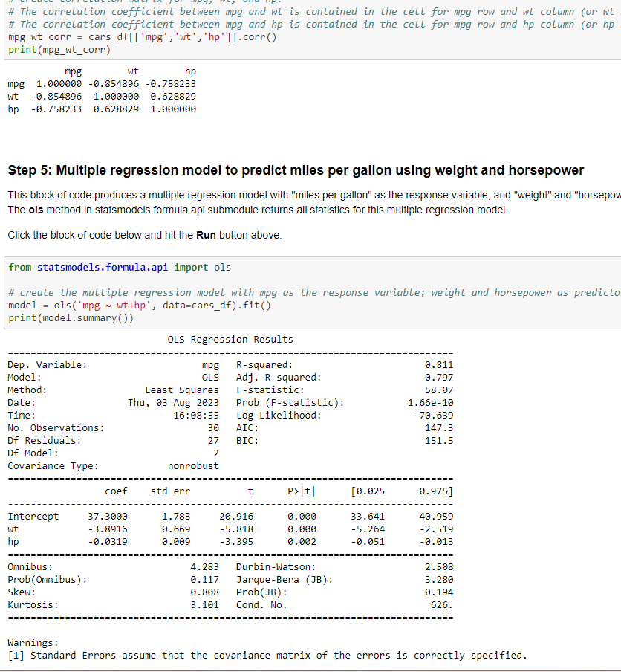Select the comment about mpg and wt correlation coefficient
This screenshot has height=672, width=621.
(314, 12)
